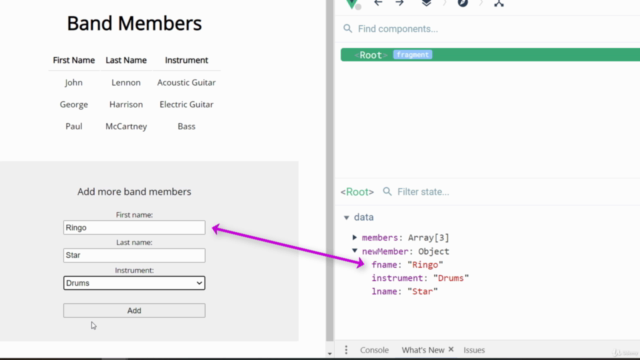
Task: Select the Root component row
Action: click(x=490, y=55)
